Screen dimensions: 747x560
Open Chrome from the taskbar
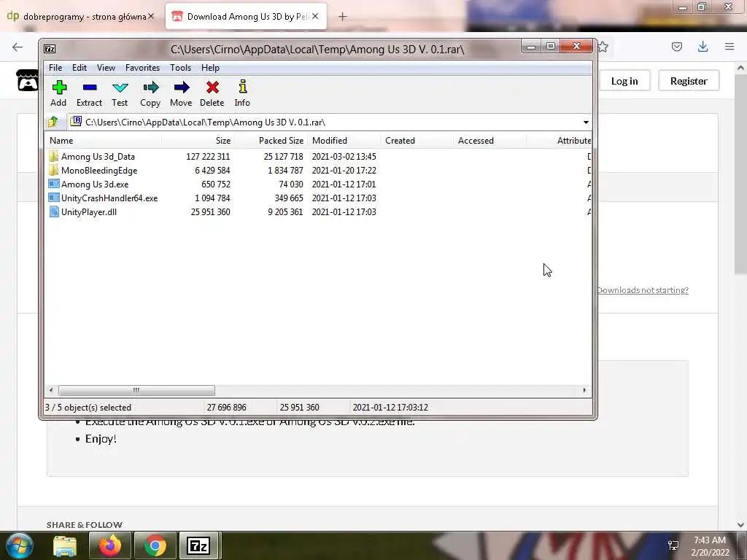155,545
